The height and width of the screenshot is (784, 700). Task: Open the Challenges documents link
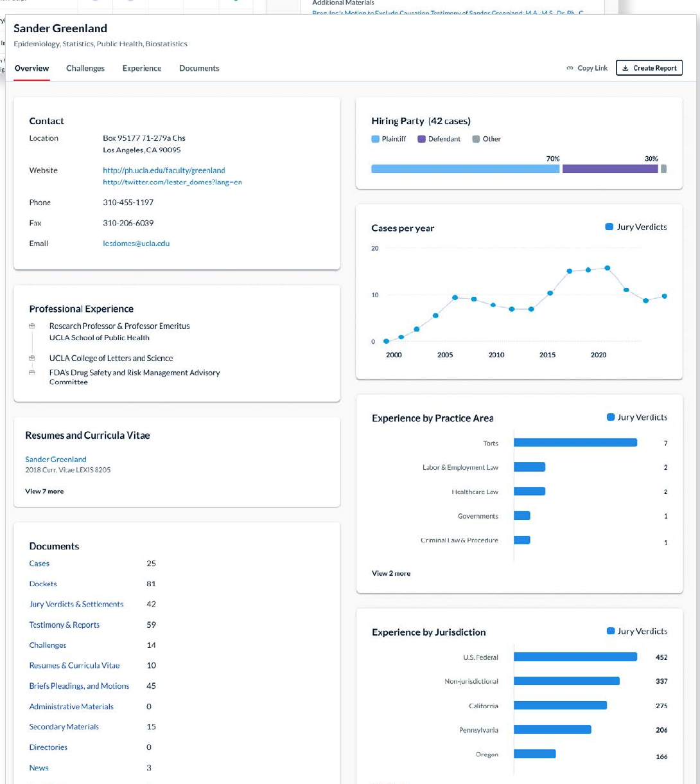(48, 645)
